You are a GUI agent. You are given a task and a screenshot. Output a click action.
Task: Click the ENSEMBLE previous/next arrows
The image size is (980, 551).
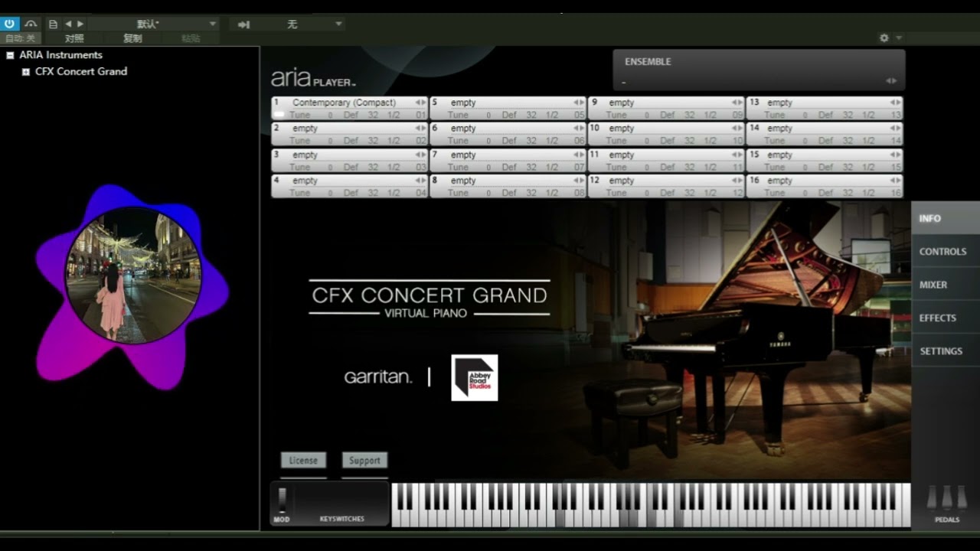891,81
